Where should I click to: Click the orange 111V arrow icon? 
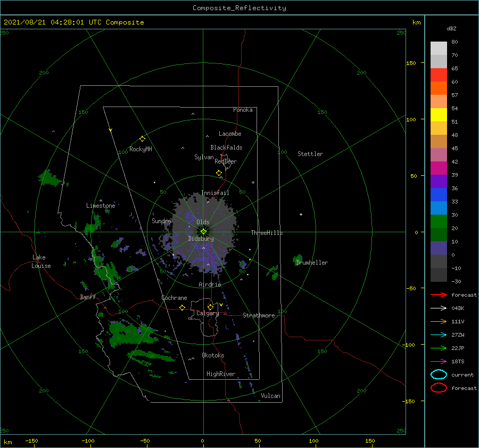(439, 321)
